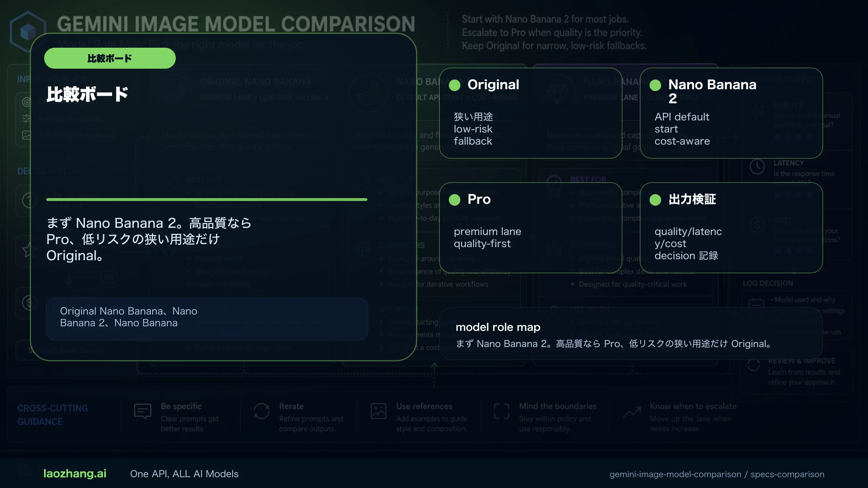Click the green 比較ボード pill label

tap(110, 58)
